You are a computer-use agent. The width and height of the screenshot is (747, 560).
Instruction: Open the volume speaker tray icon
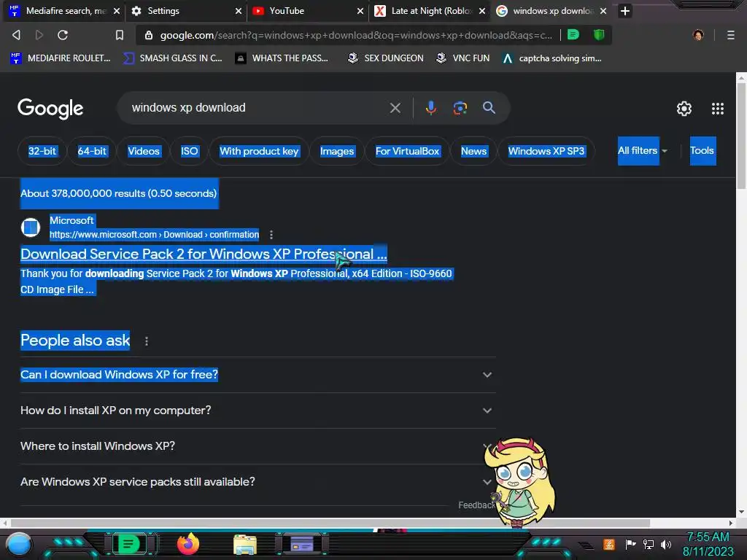click(666, 544)
